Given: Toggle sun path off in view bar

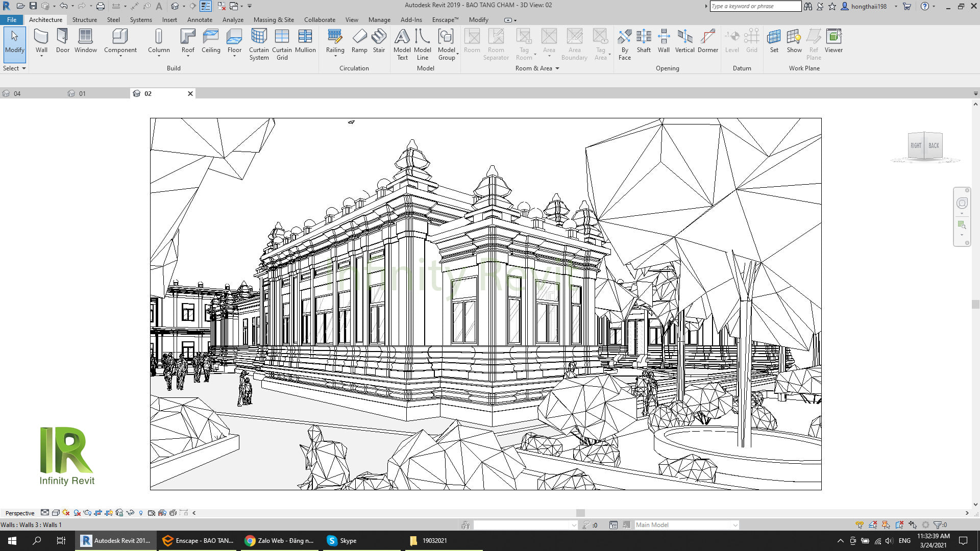Looking at the screenshot, I should point(66,513).
